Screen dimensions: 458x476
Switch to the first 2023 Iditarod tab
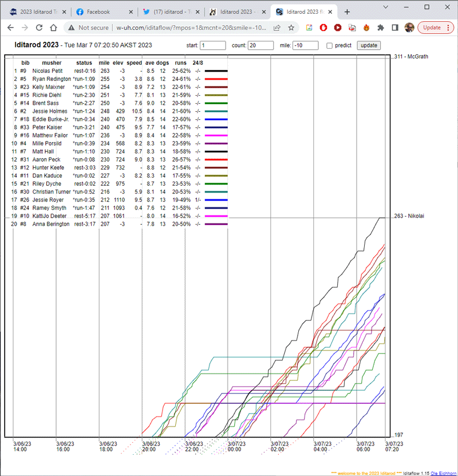pyautogui.click(x=38, y=12)
